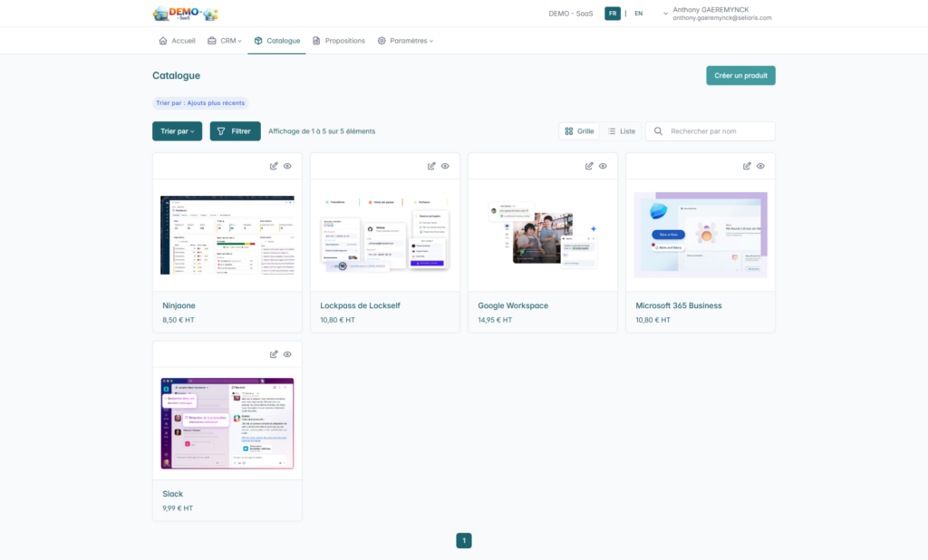
Task: Expand the Paramètres dropdown menu
Action: pos(405,41)
